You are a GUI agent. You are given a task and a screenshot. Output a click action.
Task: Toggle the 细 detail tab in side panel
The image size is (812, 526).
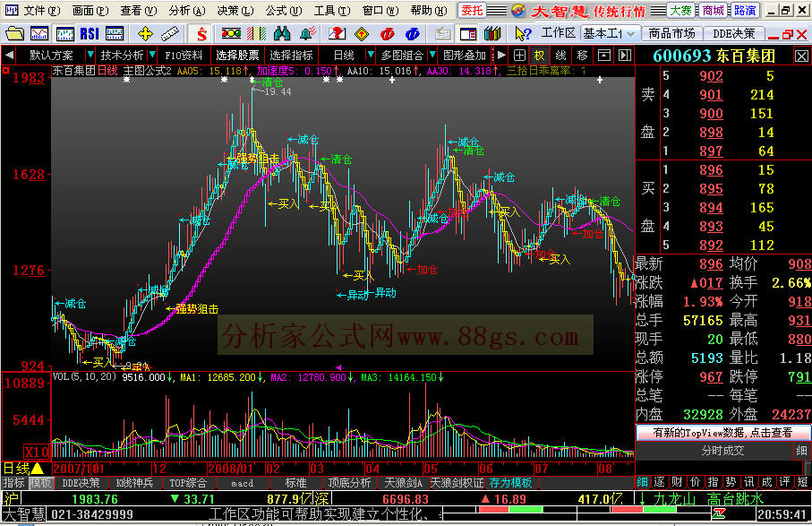pos(642,482)
